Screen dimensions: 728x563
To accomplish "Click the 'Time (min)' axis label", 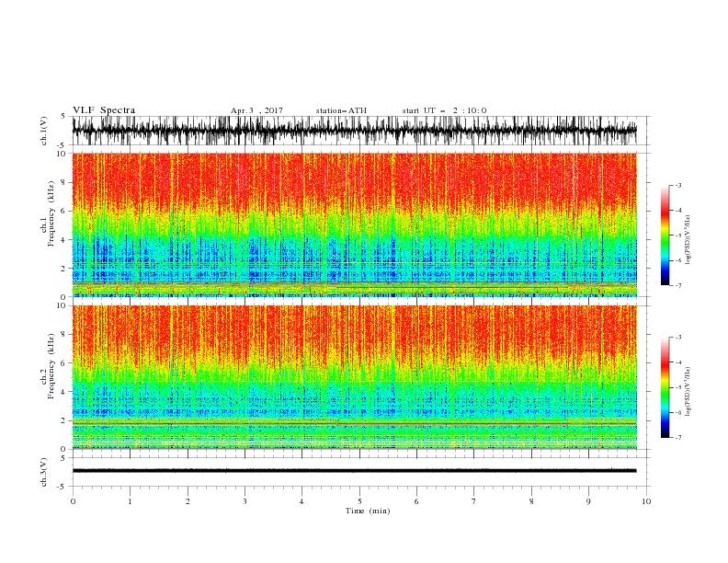I will click(x=368, y=511).
